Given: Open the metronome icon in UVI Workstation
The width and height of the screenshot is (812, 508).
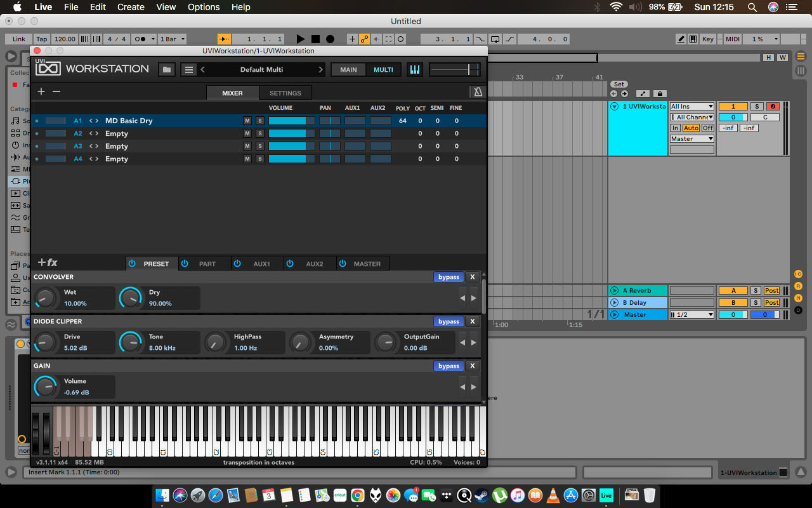Looking at the screenshot, I should coord(478,92).
